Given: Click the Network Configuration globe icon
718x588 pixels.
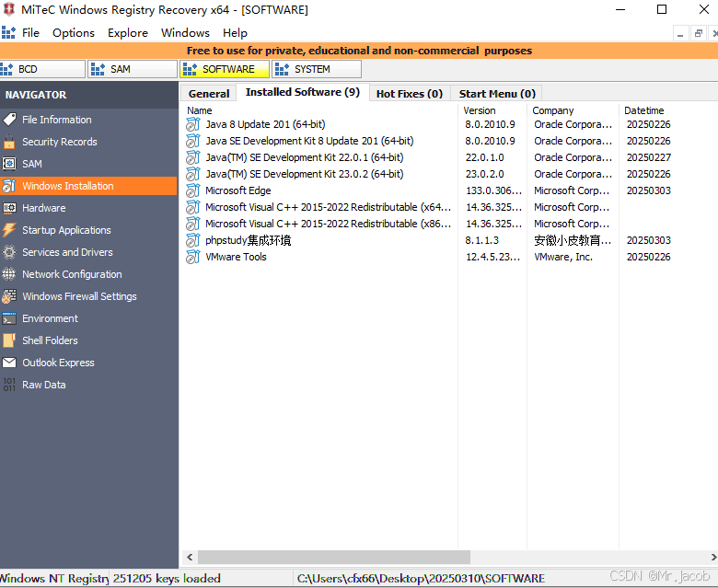Looking at the screenshot, I should tap(9, 274).
